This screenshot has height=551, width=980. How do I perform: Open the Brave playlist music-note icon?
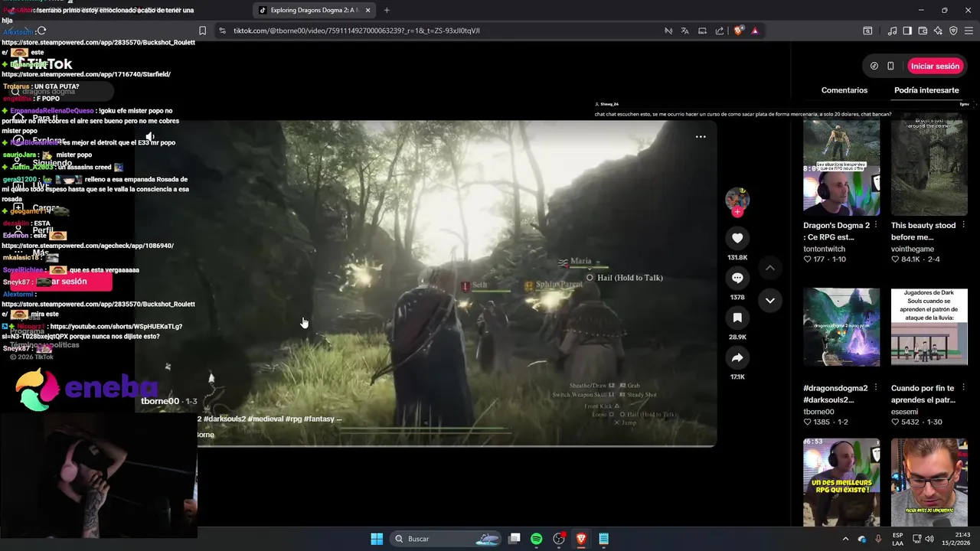click(x=892, y=31)
